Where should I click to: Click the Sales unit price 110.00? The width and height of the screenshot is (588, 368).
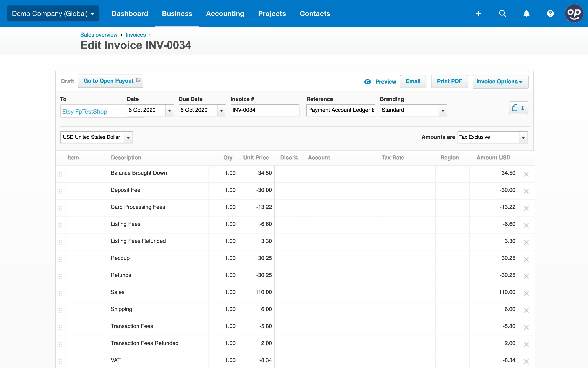pyautogui.click(x=256, y=293)
